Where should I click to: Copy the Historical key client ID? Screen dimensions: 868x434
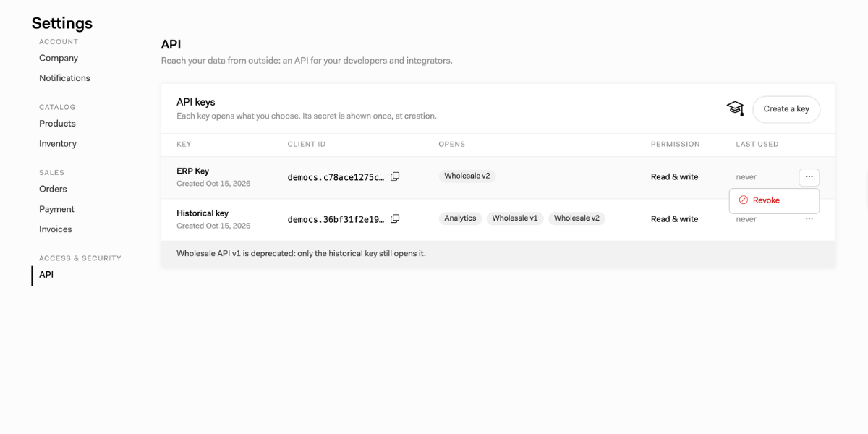pyautogui.click(x=395, y=218)
